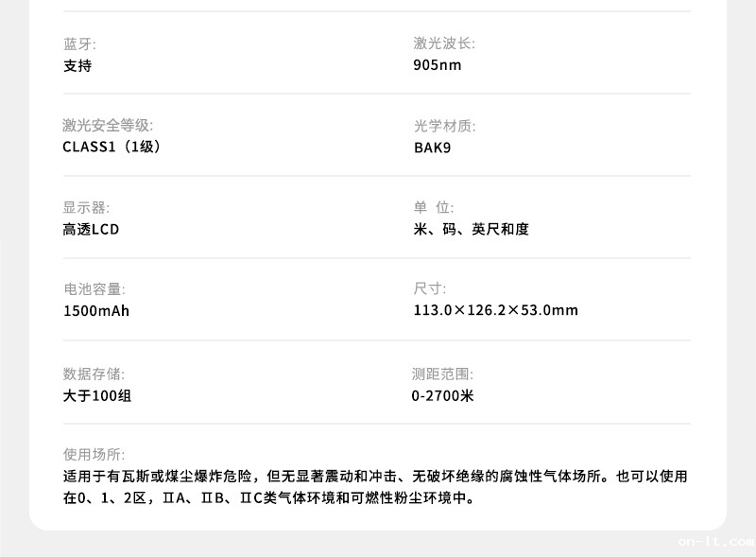
Task: Click the 光学材质 label
Action: (x=440, y=124)
